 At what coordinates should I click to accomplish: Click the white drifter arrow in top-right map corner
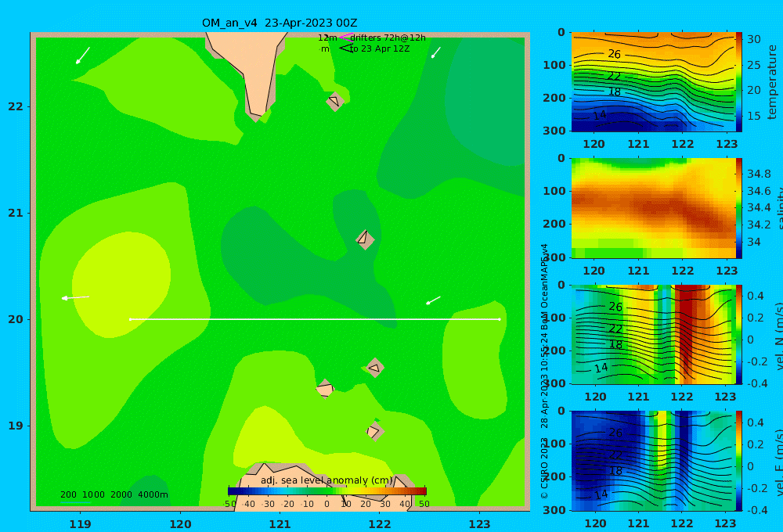436,52
